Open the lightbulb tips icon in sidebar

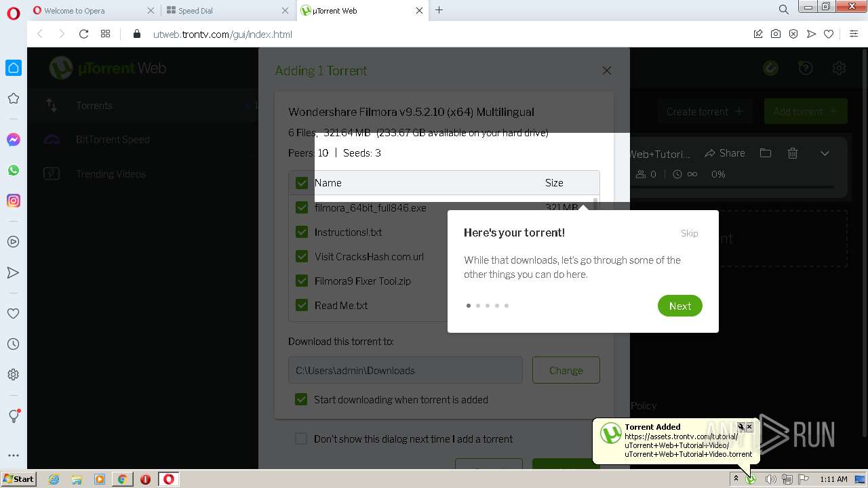pos(14,416)
